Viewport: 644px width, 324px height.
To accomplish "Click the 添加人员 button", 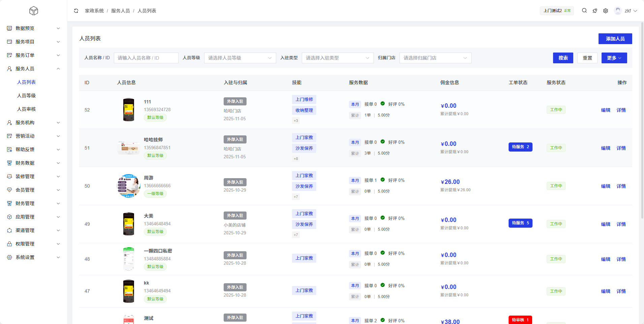I will (615, 39).
